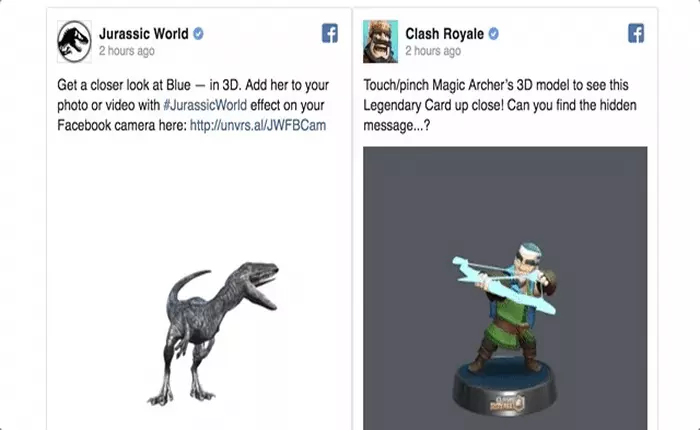700x430 pixels.
Task: Click the Magic Archer post description text
Action: (x=500, y=105)
